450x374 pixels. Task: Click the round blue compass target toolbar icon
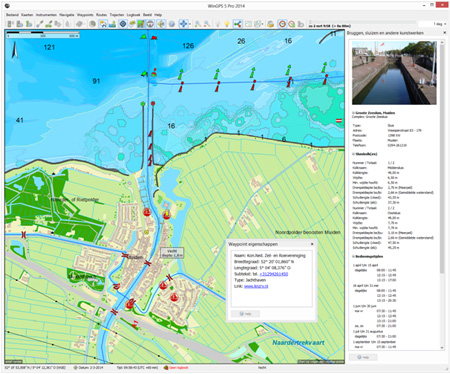point(123,24)
